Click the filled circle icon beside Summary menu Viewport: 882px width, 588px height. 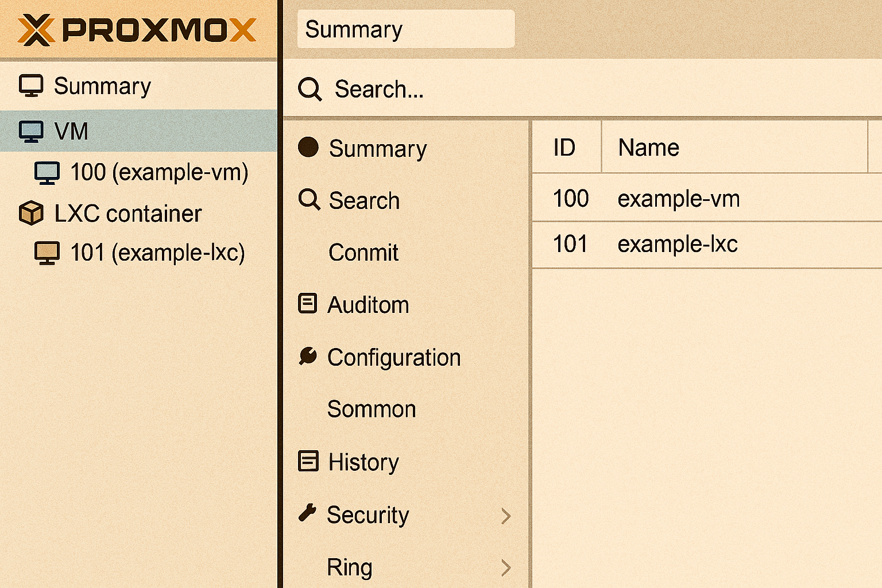pos(308,147)
